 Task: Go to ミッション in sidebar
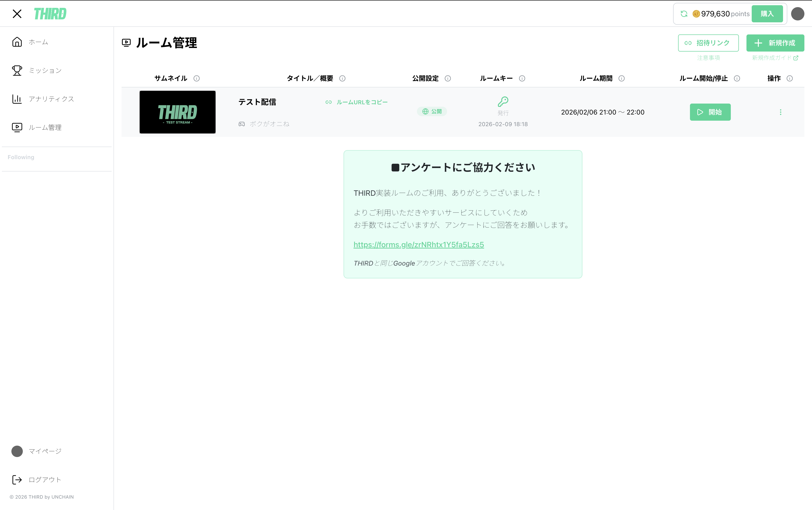(45, 71)
